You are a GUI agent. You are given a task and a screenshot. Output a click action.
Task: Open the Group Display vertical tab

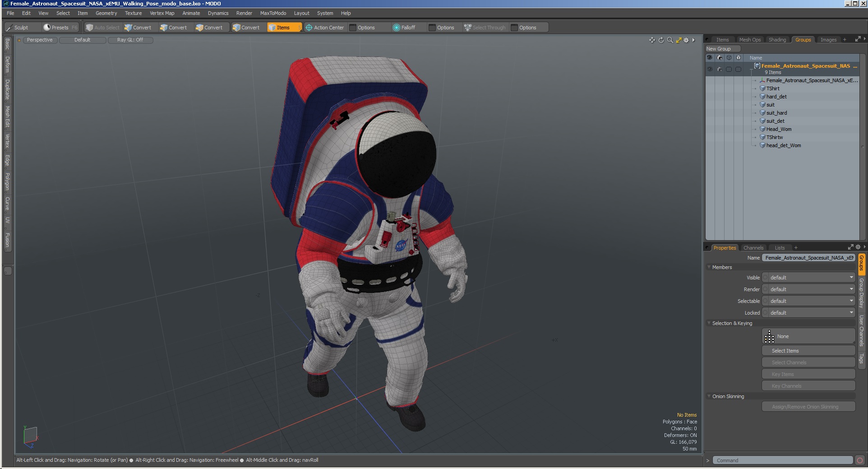click(x=861, y=293)
